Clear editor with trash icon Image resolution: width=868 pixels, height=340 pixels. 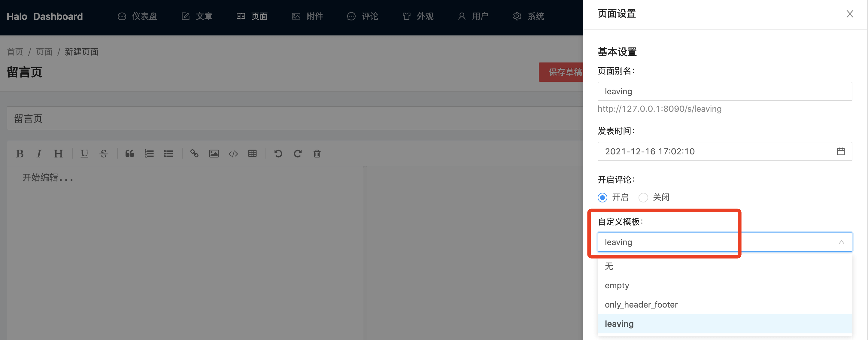[x=317, y=154]
